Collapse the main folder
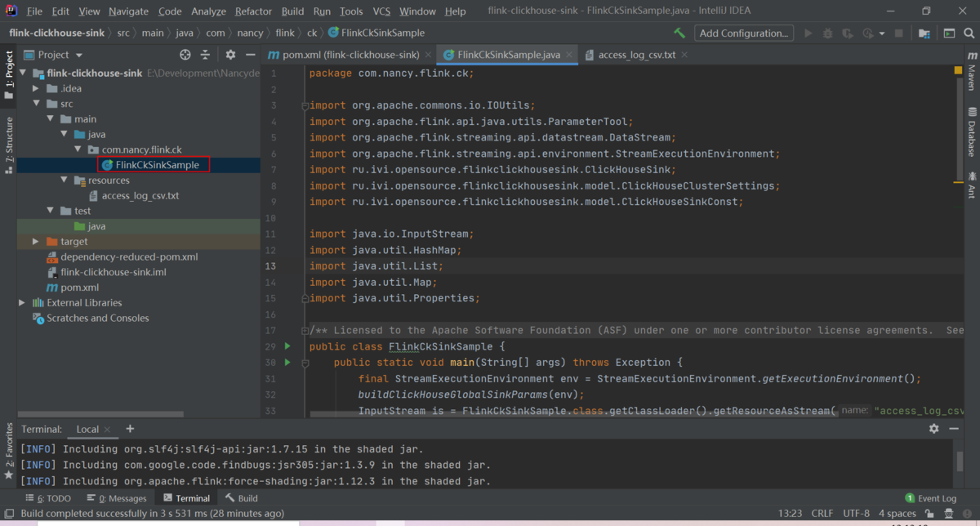 [x=50, y=119]
